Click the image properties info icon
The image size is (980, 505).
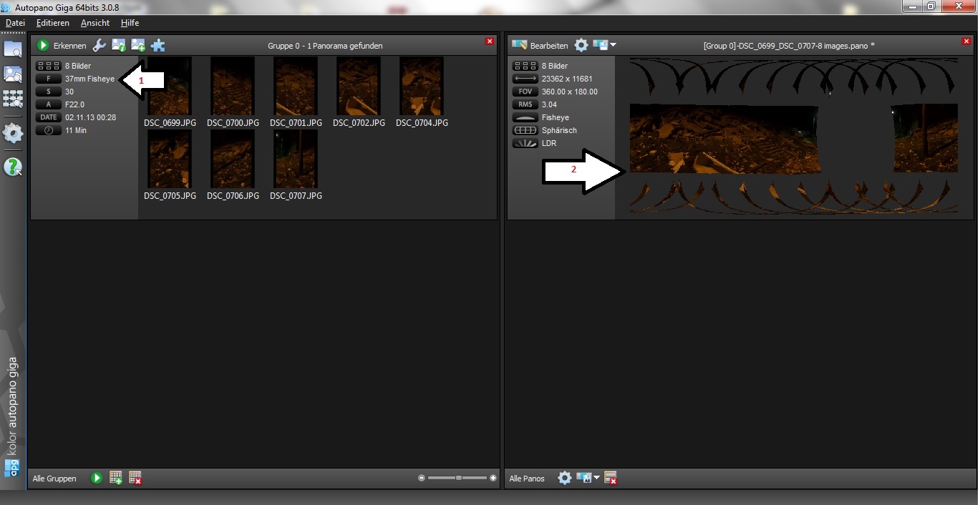[119, 46]
